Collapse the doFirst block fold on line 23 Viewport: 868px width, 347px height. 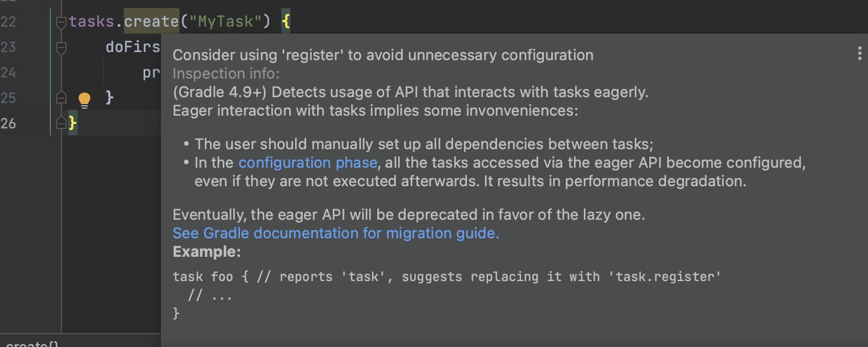click(x=61, y=48)
